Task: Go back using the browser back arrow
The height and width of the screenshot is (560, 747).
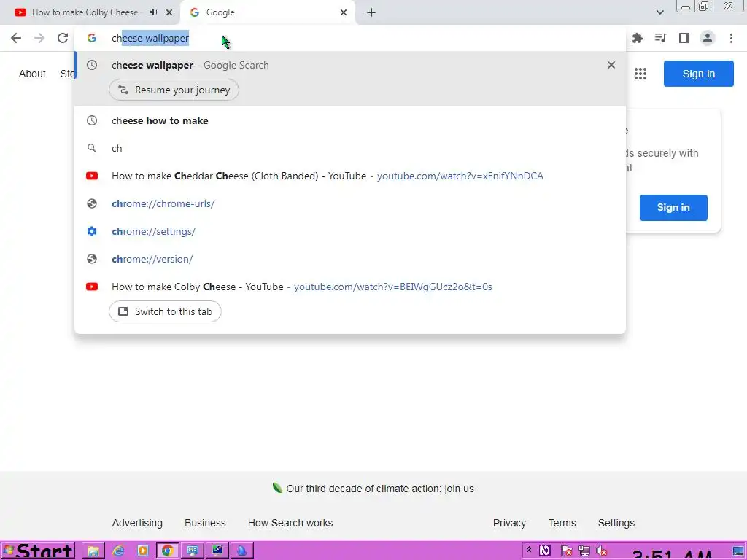Action: coord(16,38)
